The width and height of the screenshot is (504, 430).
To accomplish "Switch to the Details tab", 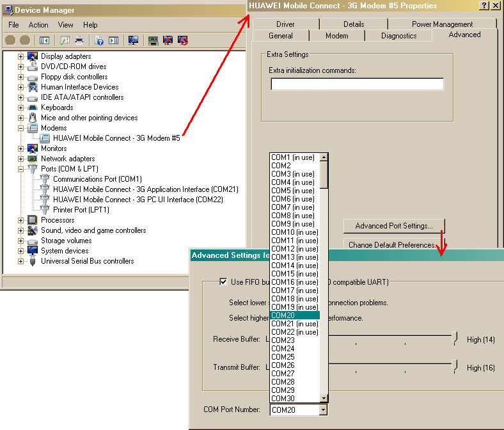I will pyautogui.click(x=354, y=24).
